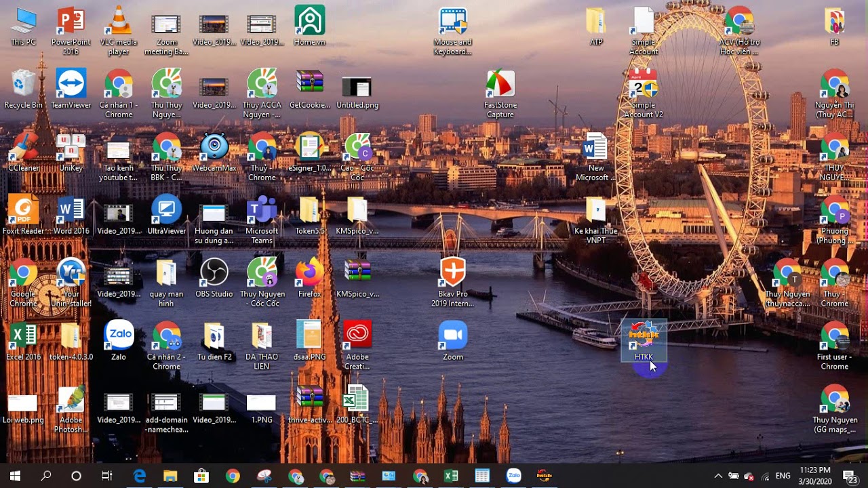Open the Windows Start menu

pos(15,476)
